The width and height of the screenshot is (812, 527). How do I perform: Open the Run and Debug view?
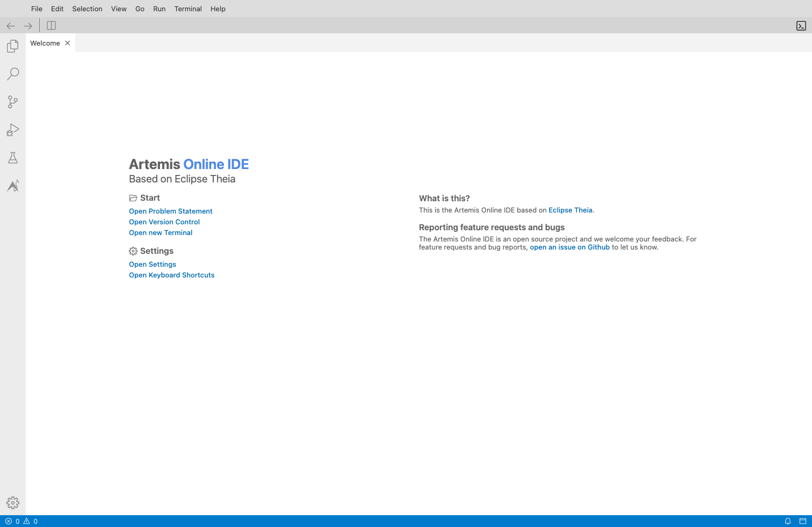point(13,130)
